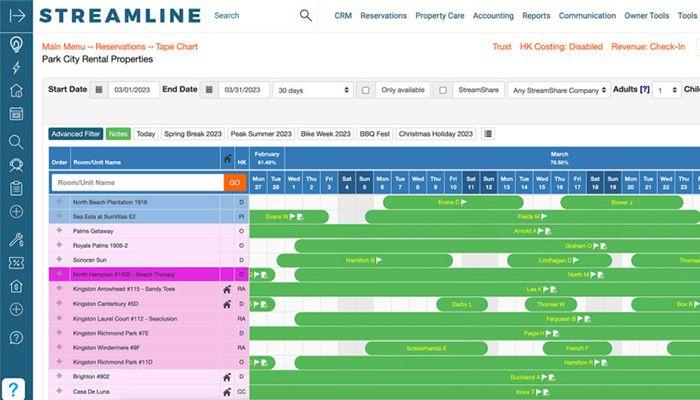700x400 pixels.
Task: Select the Spring Break 2023 preset
Action: [193, 134]
